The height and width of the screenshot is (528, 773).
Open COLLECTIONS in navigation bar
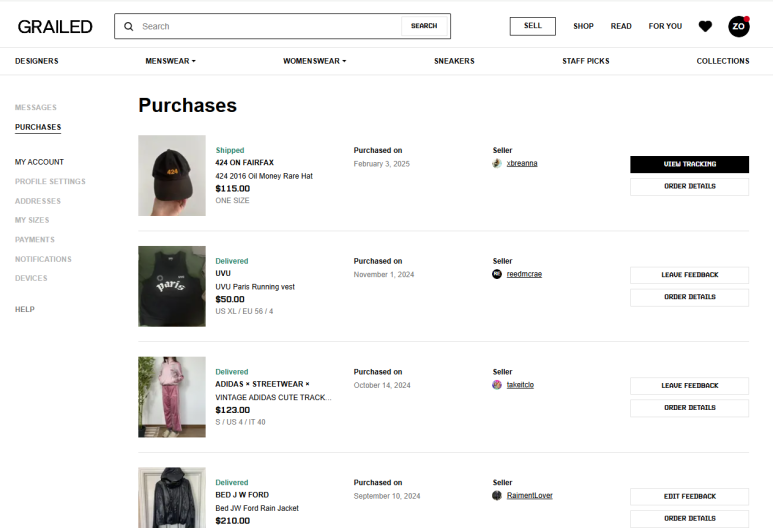pos(723,61)
